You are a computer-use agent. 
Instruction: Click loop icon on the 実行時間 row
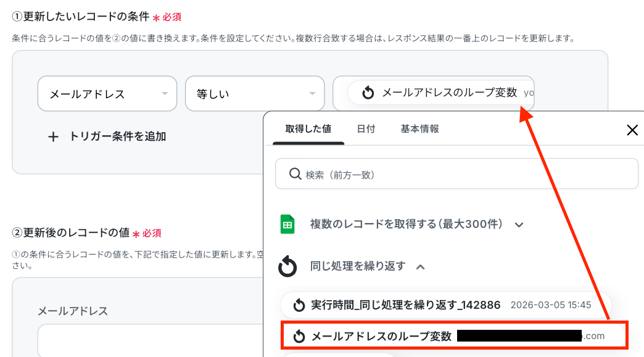point(299,305)
